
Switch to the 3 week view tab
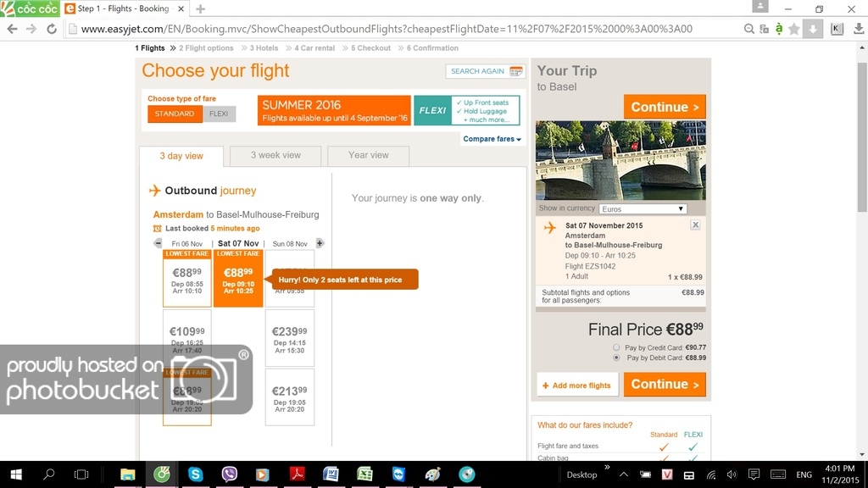[275, 156]
